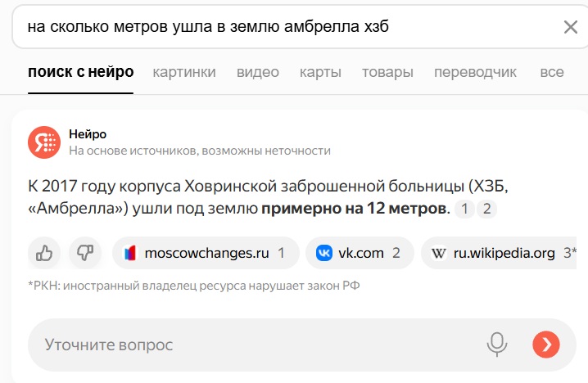Expand the все tab list
This screenshot has height=383, width=588.
[552, 72]
